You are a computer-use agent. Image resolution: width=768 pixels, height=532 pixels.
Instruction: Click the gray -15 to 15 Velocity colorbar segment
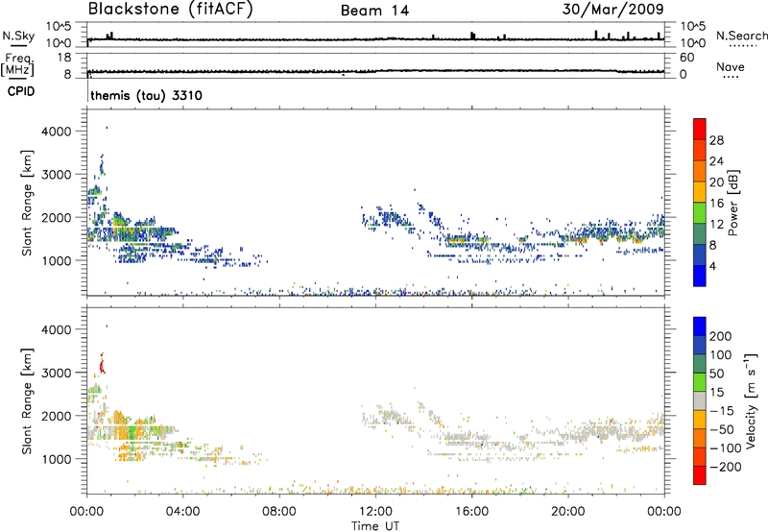click(700, 400)
